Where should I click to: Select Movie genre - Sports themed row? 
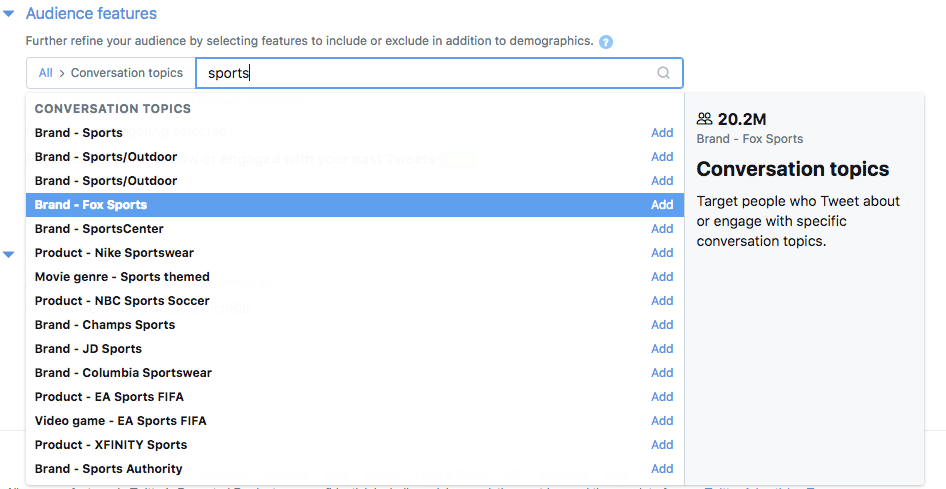pos(355,277)
